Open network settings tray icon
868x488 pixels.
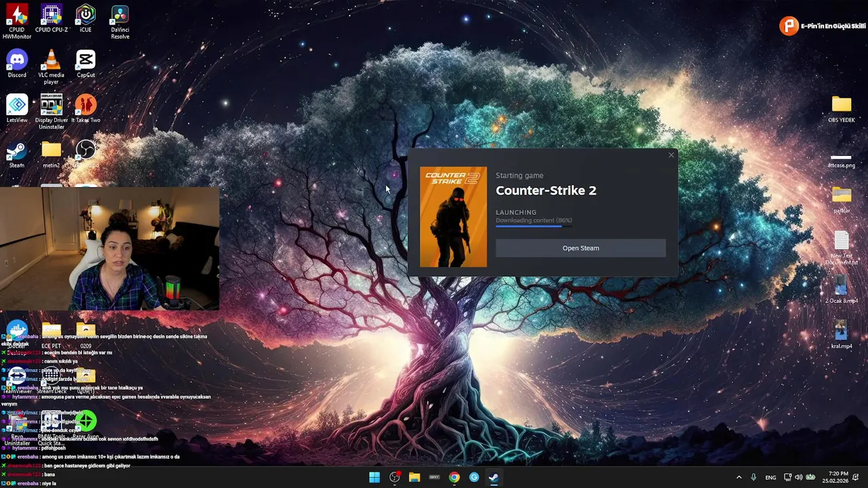(x=787, y=477)
